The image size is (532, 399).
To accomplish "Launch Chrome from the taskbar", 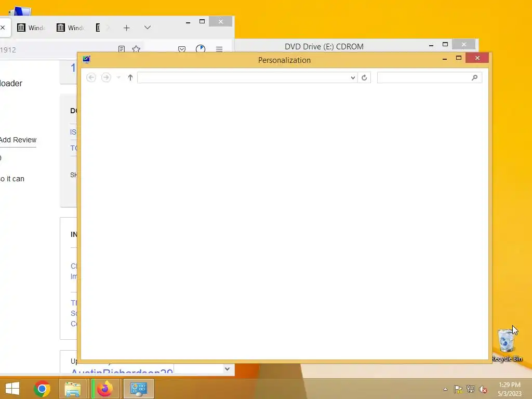I will click(42, 389).
